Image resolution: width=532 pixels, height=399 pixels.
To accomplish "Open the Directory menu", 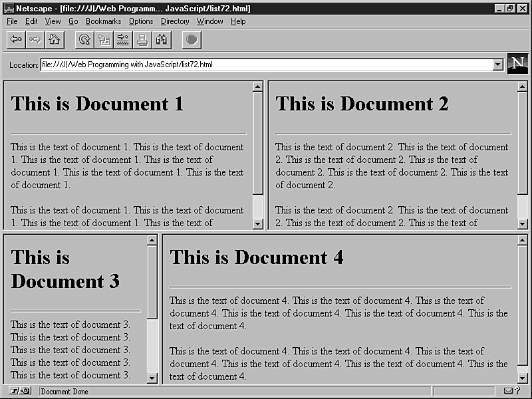I will pyautogui.click(x=175, y=21).
